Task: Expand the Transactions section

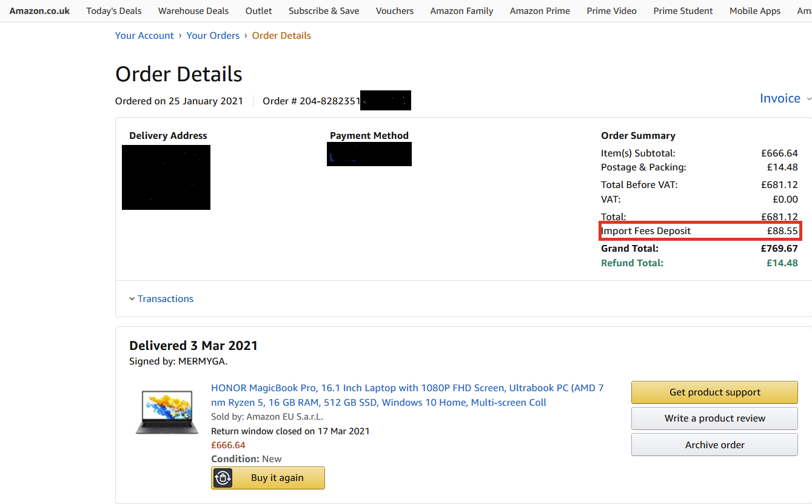Action: 161,298
